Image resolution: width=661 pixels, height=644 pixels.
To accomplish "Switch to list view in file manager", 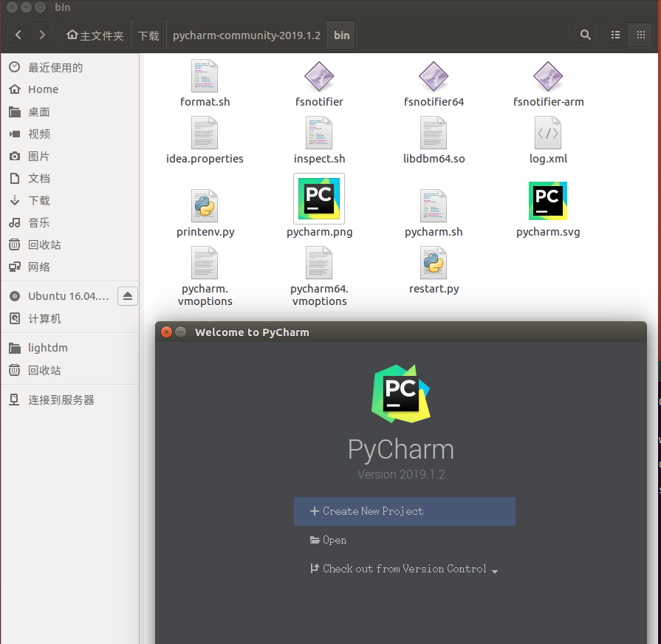I will (615, 35).
